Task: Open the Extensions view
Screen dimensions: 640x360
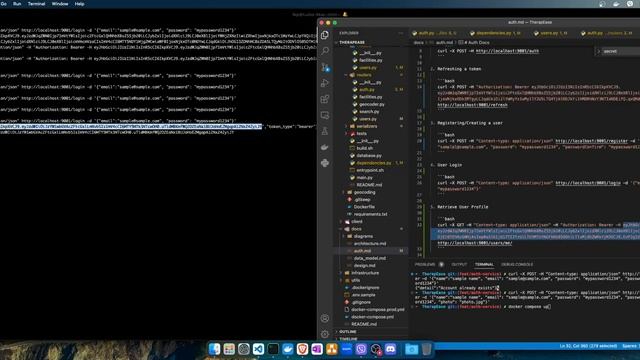Action: 325,99
